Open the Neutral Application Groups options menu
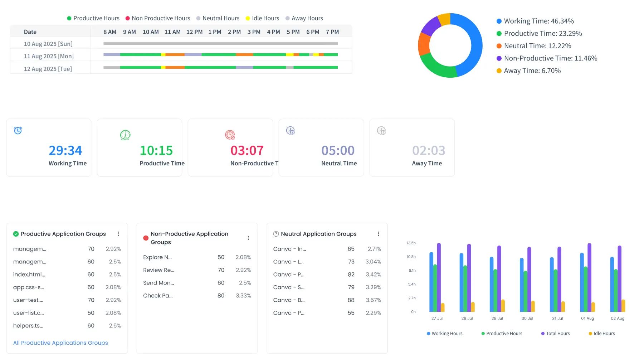Viewport: 644px width, 364px height. coord(379,234)
